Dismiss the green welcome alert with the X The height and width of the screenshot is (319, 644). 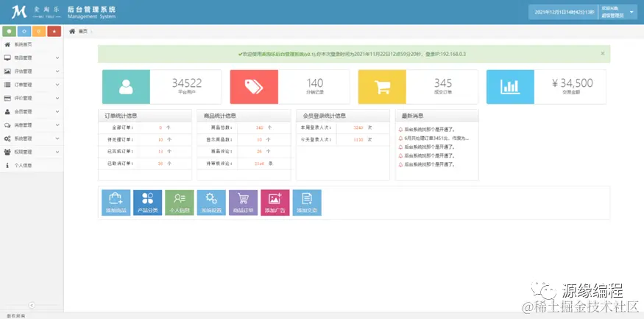603,54
